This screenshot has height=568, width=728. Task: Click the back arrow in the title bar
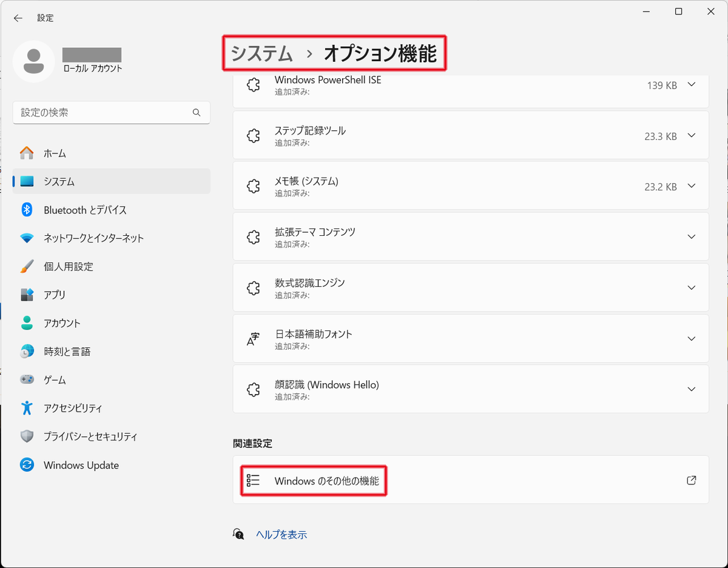18,18
